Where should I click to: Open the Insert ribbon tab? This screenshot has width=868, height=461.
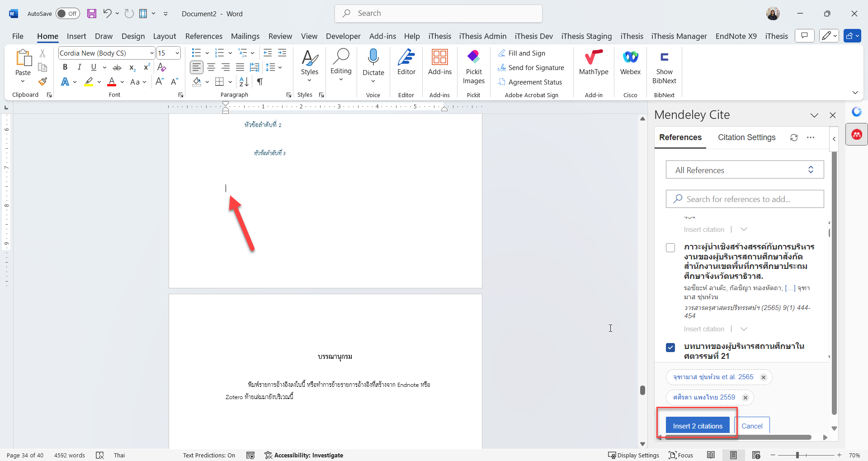(x=76, y=36)
